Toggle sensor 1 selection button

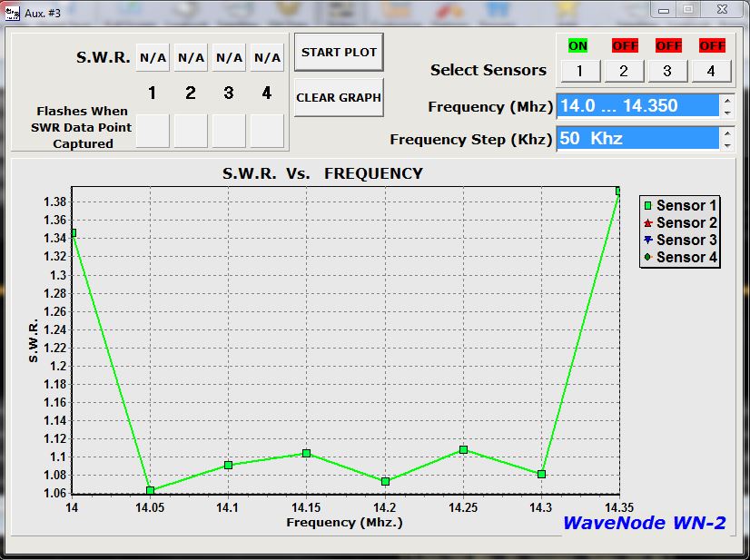click(579, 71)
